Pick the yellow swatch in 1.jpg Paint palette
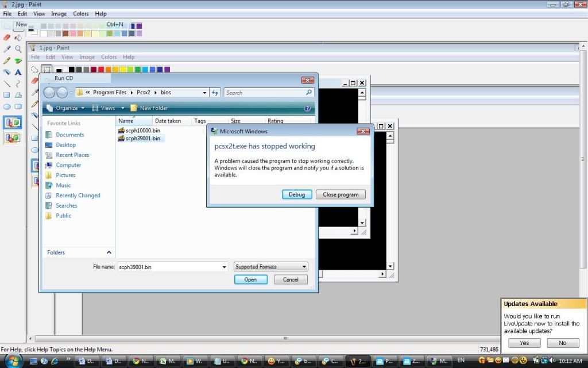This screenshot has height=368, width=588. (x=123, y=70)
